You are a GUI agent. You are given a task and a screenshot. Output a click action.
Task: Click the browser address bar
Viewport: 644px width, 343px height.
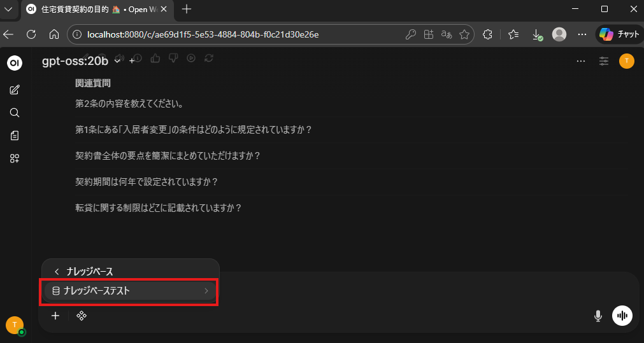click(x=242, y=34)
